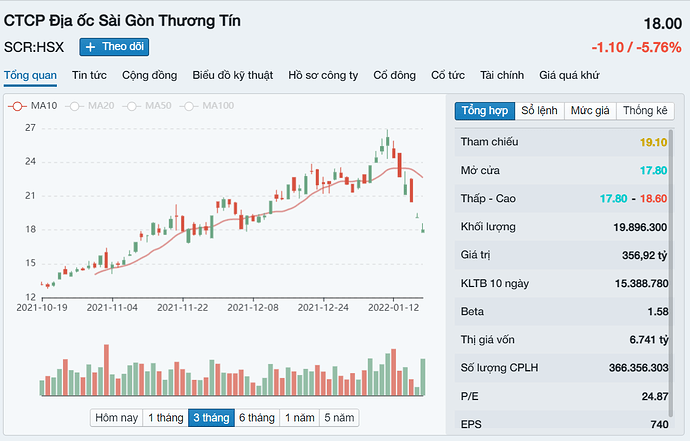Select the Hôm nay time range
The height and width of the screenshot is (441, 690).
pyautogui.click(x=115, y=418)
